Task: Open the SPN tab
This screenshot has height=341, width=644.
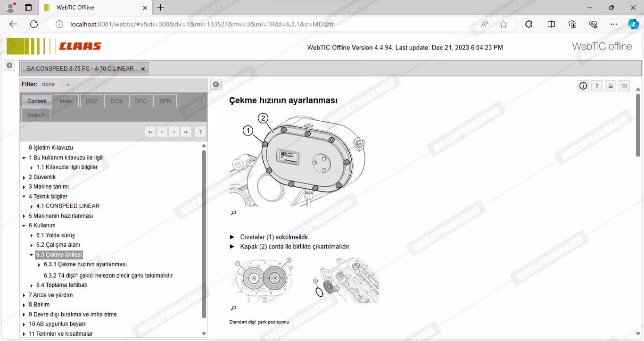Action: 165,101
